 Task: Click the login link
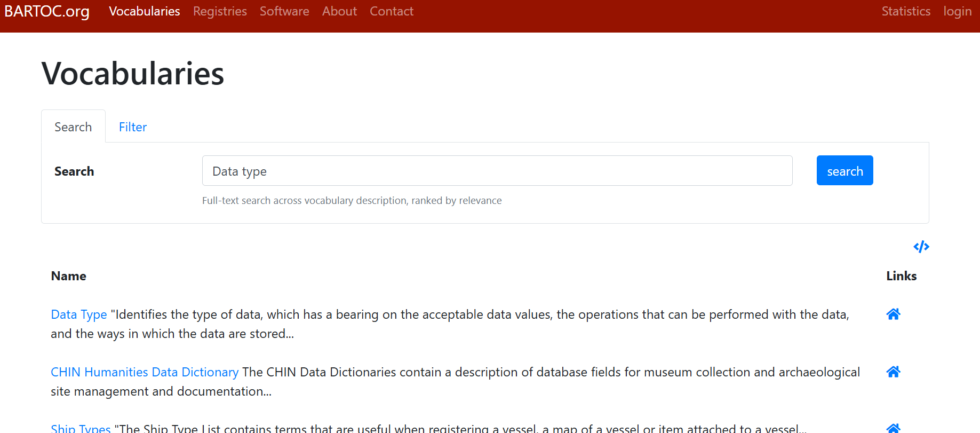click(x=957, y=11)
